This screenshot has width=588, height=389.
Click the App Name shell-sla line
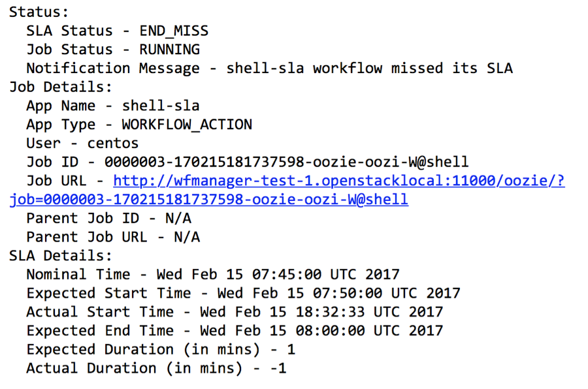pos(112,106)
